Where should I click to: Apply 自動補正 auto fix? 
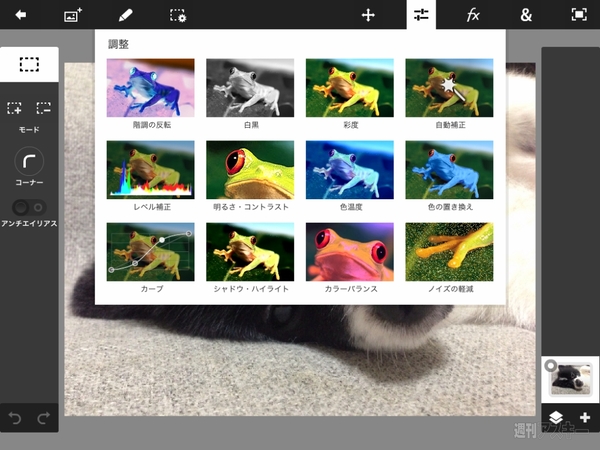(449, 93)
